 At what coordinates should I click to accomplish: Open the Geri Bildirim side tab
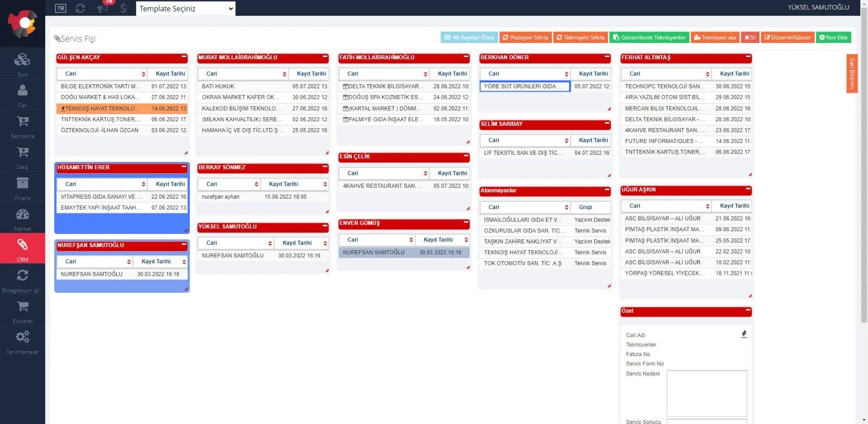852,73
